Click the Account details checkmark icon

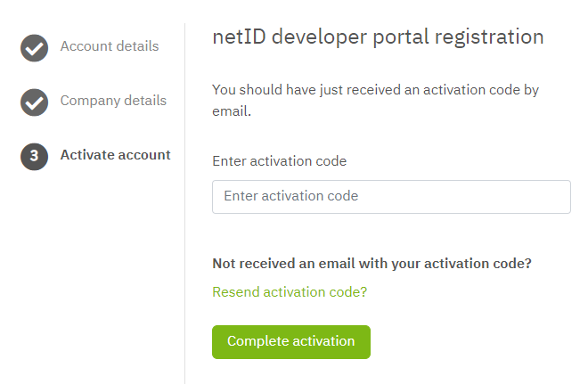[34, 48]
